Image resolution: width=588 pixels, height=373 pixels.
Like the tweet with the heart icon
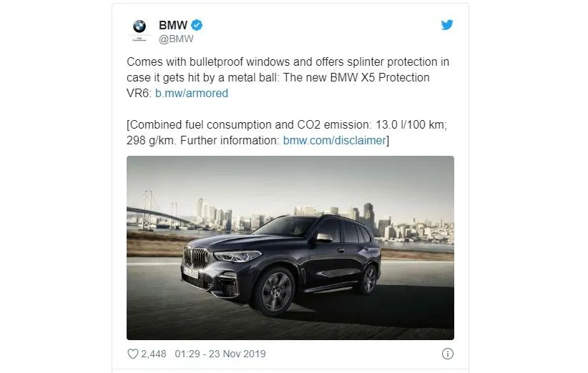coord(133,354)
